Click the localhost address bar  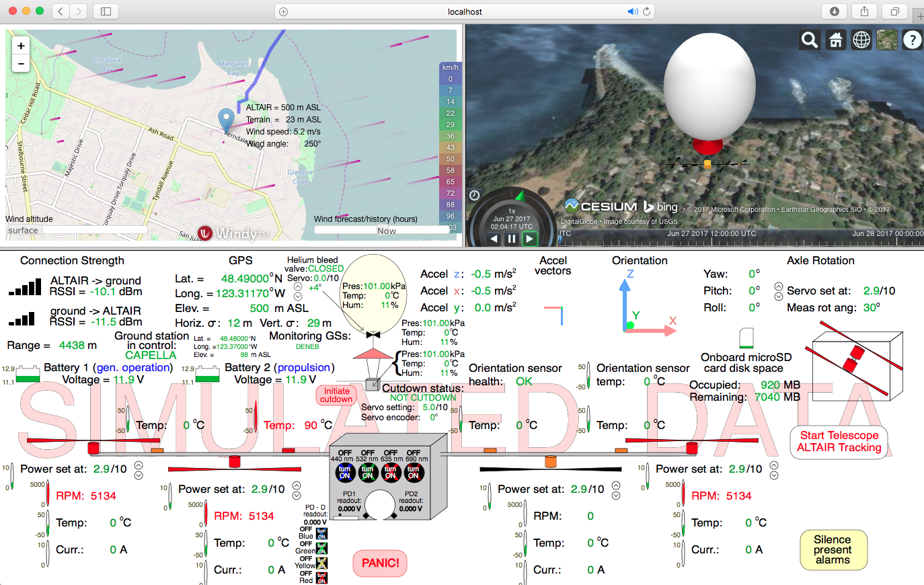(464, 11)
